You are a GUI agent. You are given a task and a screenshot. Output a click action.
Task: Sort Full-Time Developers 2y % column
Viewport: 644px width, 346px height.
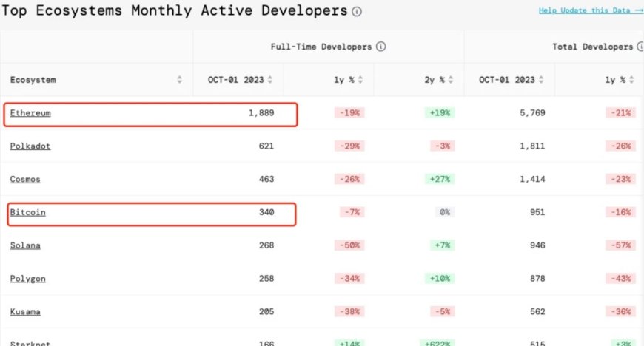point(451,80)
